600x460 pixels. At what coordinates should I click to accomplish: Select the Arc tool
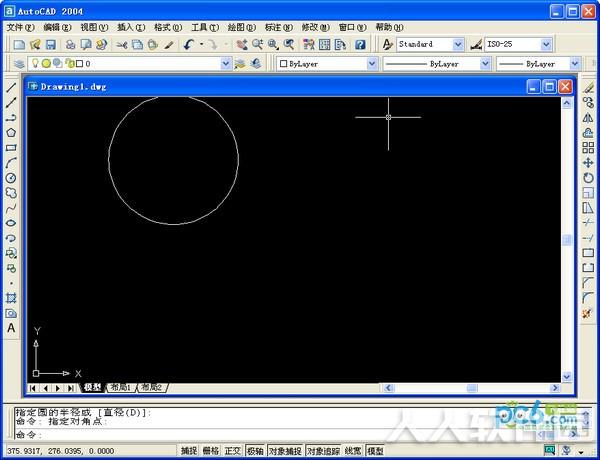coord(11,163)
